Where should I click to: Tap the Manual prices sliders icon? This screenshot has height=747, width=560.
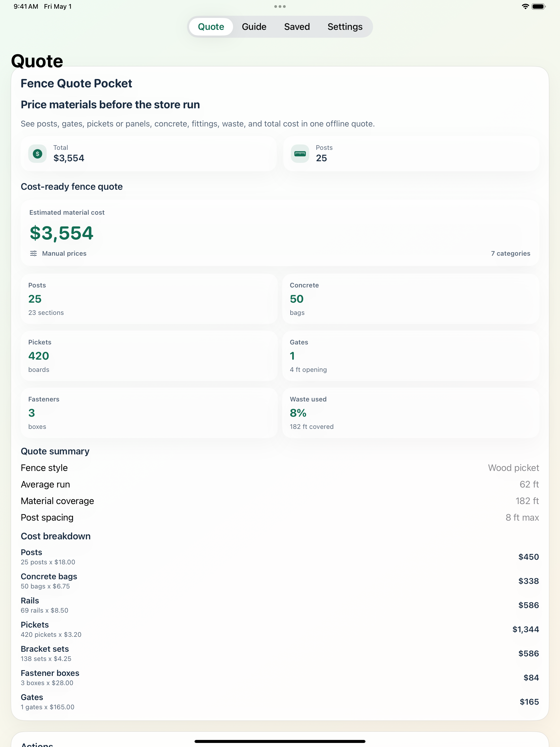pos(33,253)
